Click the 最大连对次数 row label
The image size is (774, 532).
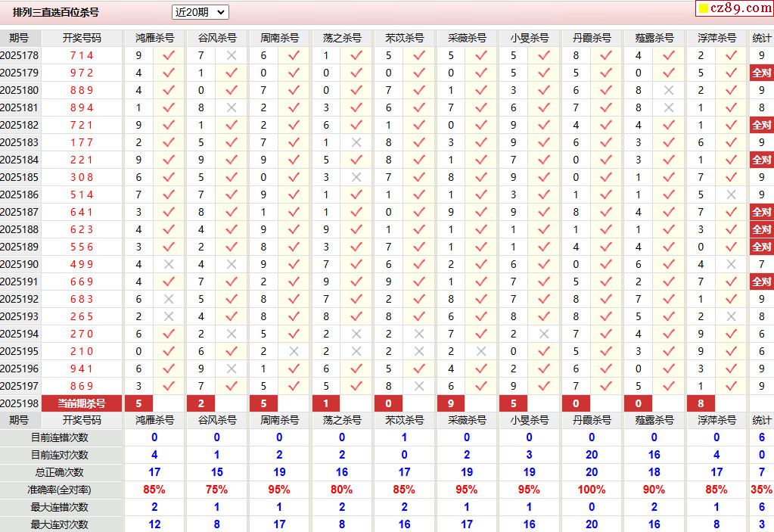pyautogui.click(x=60, y=524)
